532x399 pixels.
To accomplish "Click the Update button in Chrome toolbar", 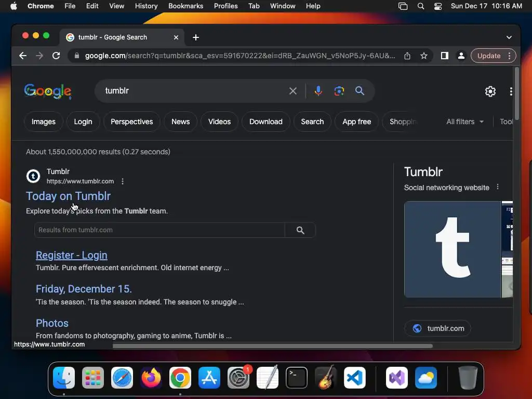I will [x=489, y=56].
